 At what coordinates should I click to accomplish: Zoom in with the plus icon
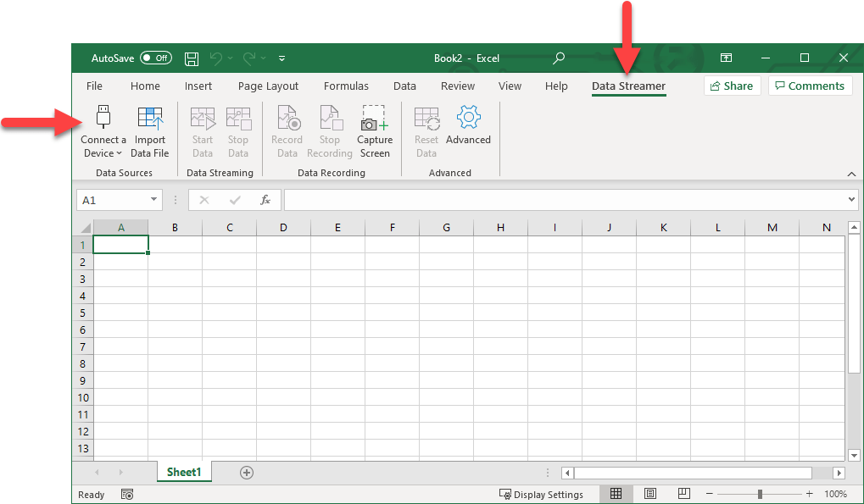tap(809, 494)
